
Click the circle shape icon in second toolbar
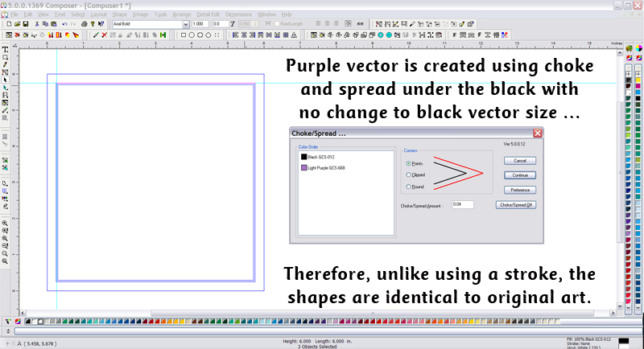coord(192,35)
